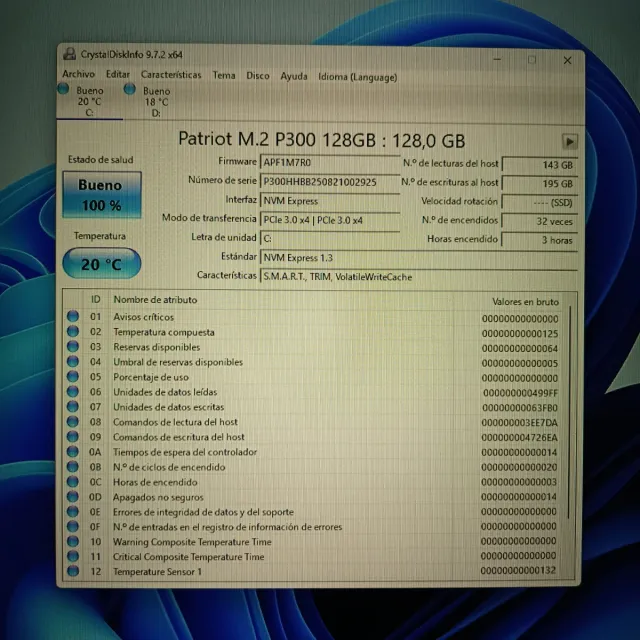Click status circle beside Temperature Sensor 1
The width and height of the screenshot is (640, 640).
pyautogui.click(x=73, y=572)
